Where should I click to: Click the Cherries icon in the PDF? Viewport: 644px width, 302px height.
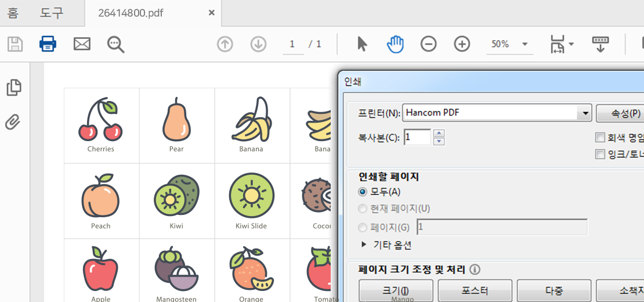tap(100, 120)
